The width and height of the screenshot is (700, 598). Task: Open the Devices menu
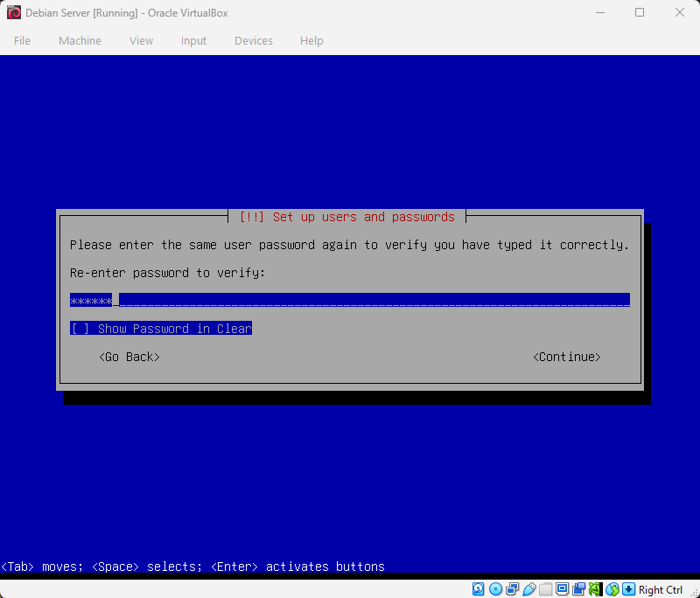pyautogui.click(x=254, y=40)
